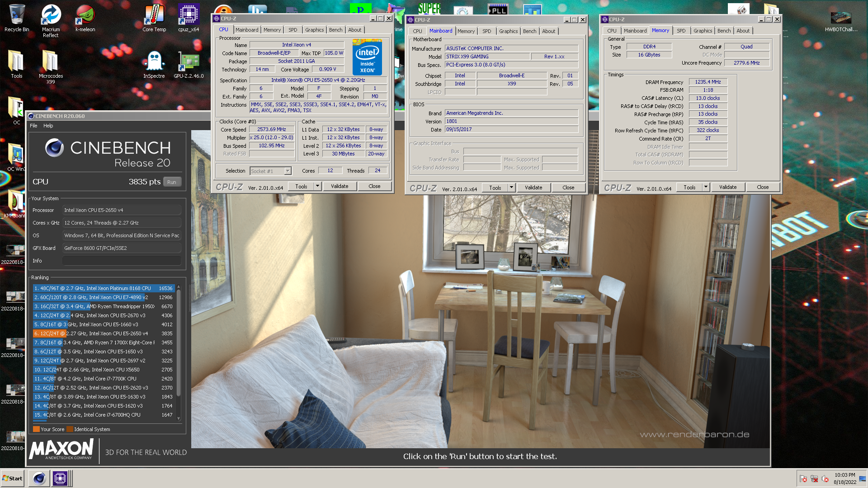Click the DRAM Frequency 1235.4 MHz value
This screenshot has height=488, width=868.
coord(708,82)
